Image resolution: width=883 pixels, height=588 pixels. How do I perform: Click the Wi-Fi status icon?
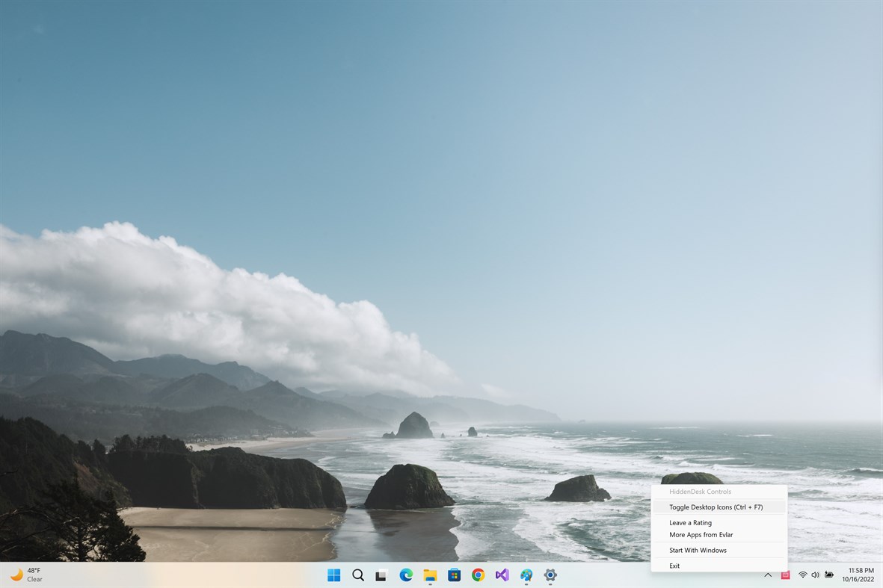point(802,575)
